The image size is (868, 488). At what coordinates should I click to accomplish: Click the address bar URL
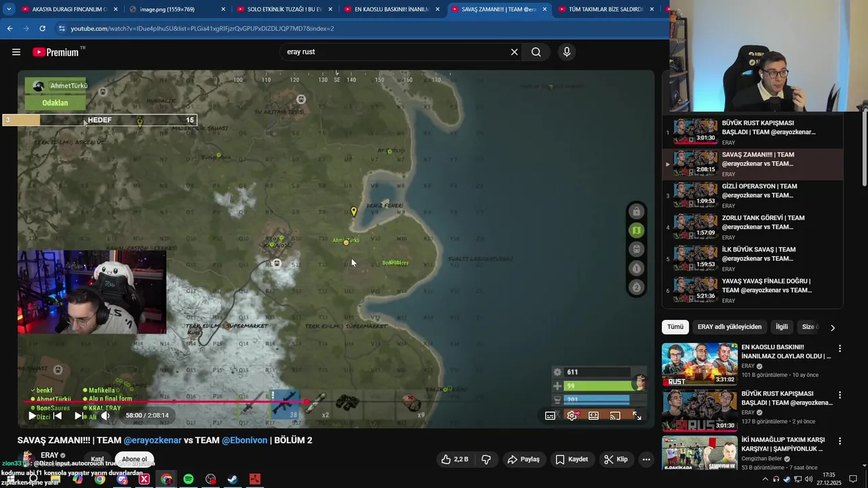202,28
